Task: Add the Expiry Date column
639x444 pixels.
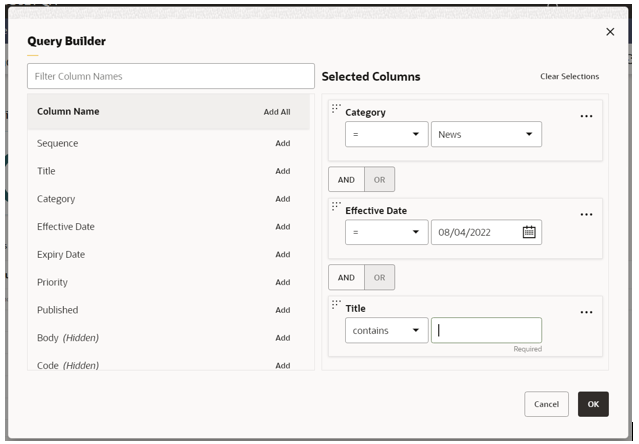Action: click(x=282, y=255)
